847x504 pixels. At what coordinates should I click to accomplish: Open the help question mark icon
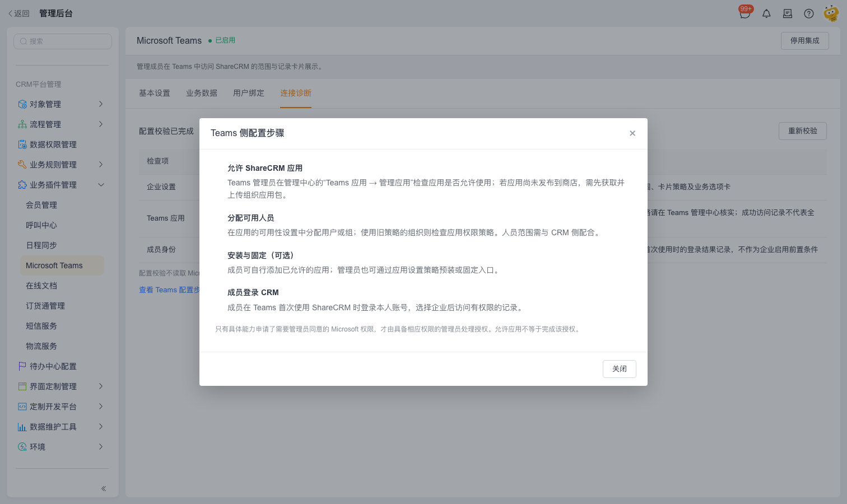[809, 13]
